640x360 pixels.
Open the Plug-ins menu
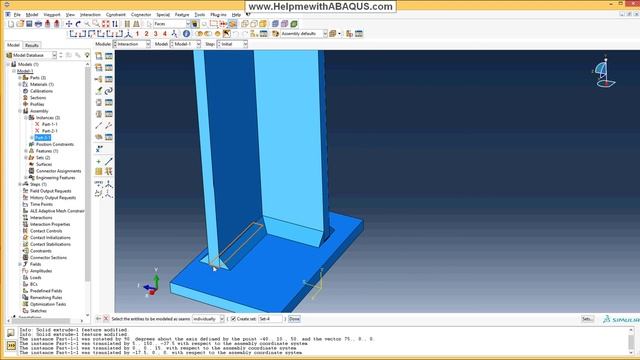click(x=218, y=15)
